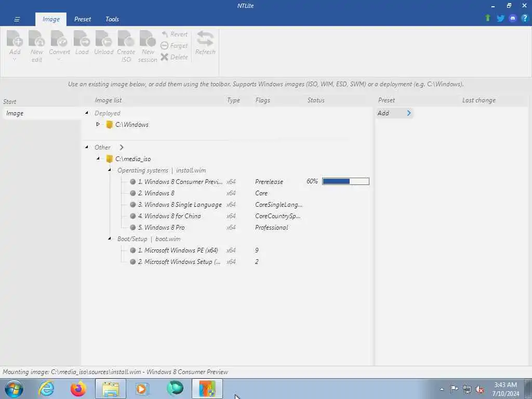Switch to the Image ribbon tab
Image resolution: width=532 pixels, height=399 pixels.
[x=51, y=19]
